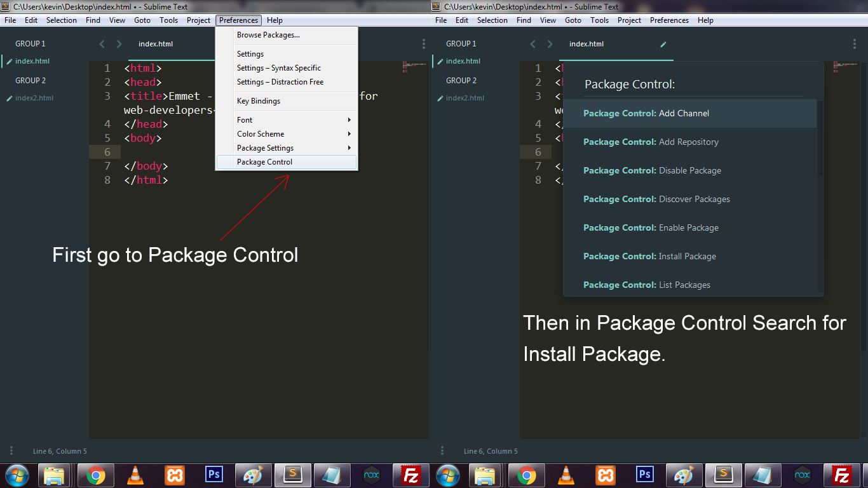This screenshot has width=868, height=488.
Task: Open Preferences menu in the left window
Action: (239, 20)
